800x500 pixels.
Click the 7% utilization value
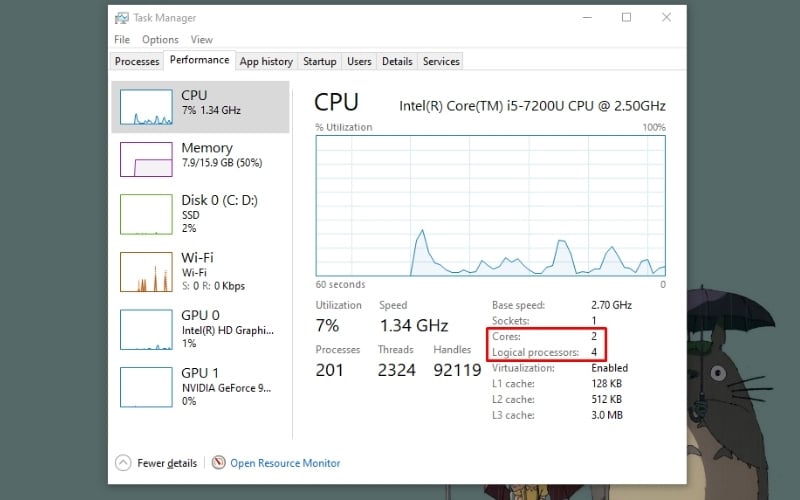tap(327, 326)
